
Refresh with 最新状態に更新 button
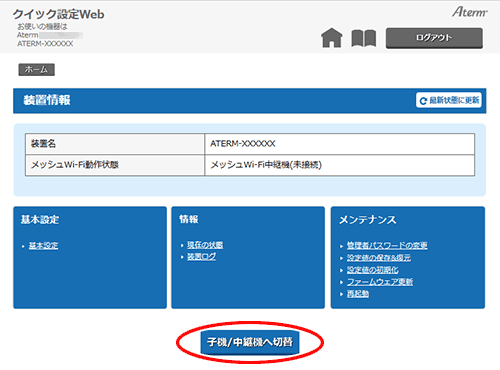click(x=449, y=100)
